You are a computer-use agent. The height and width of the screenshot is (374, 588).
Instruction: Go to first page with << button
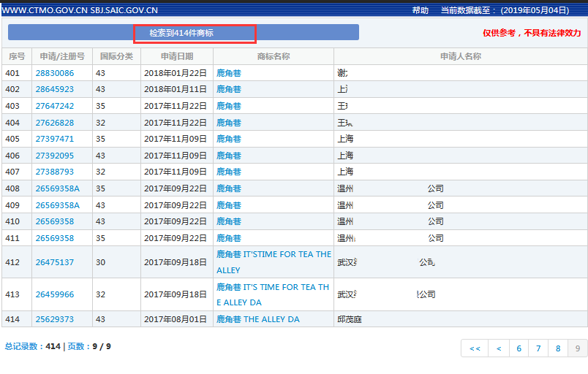point(475,348)
